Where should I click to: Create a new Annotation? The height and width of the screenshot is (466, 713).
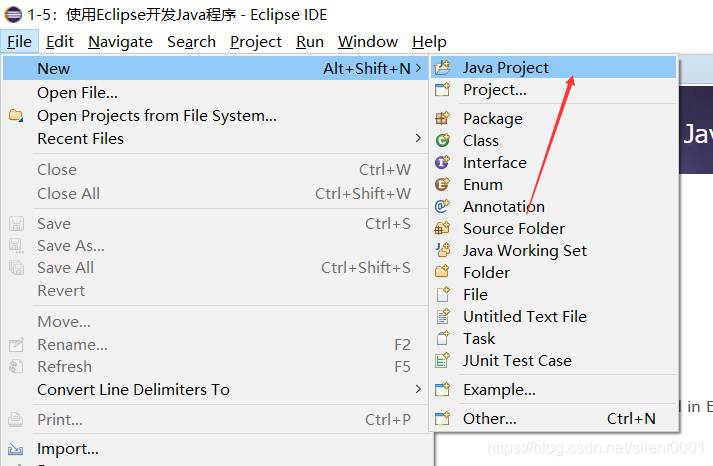[553, 206]
